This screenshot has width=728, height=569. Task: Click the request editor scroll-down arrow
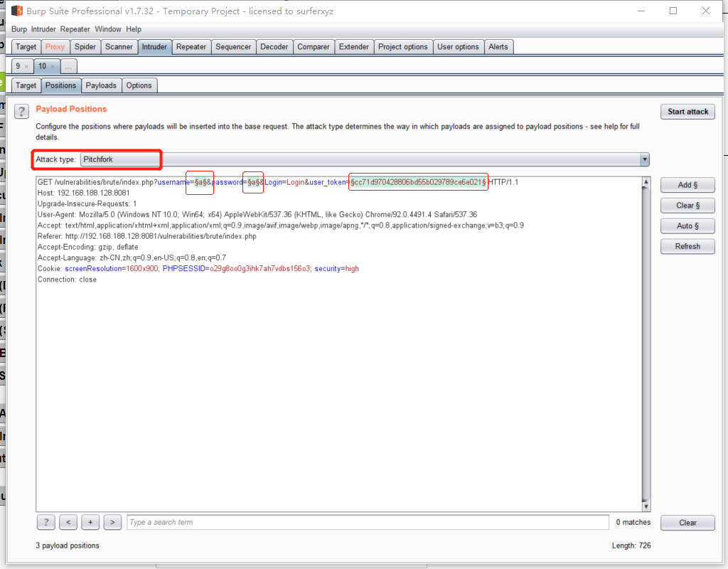(646, 506)
